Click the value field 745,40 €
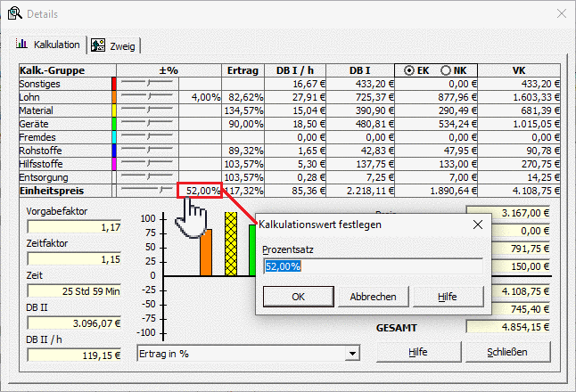Screen dimensions: 576x392 click(522, 309)
